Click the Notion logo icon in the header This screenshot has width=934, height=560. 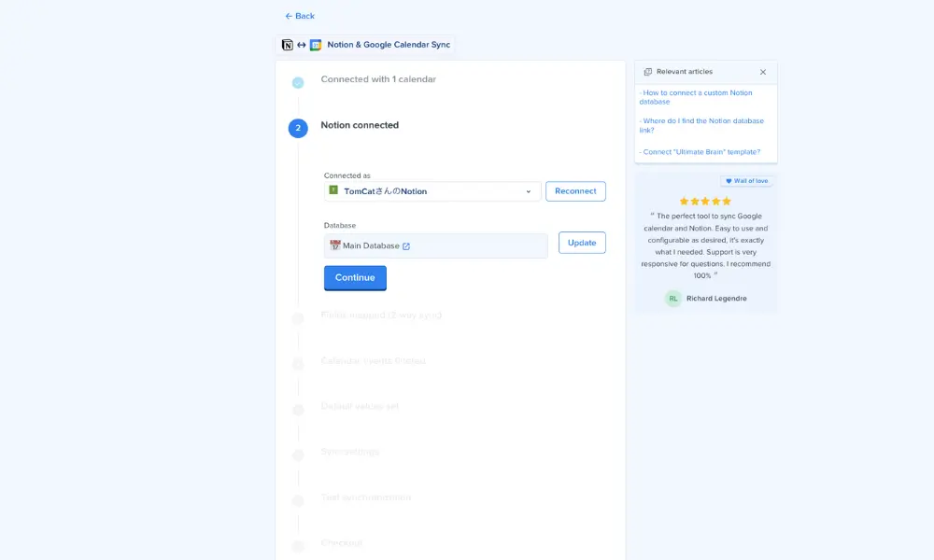click(x=287, y=45)
